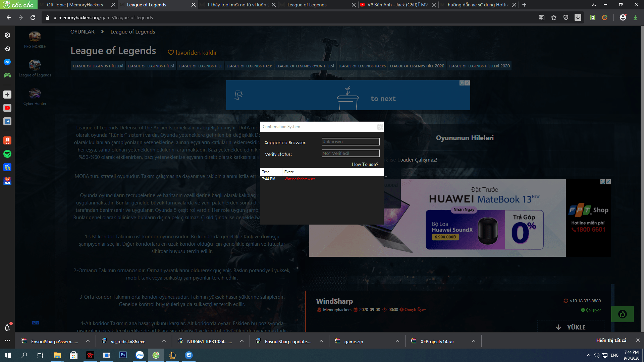Close the Off Topic MemoryHackers tab
The height and width of the screenshot is (362, 644).
coord(113,5)
